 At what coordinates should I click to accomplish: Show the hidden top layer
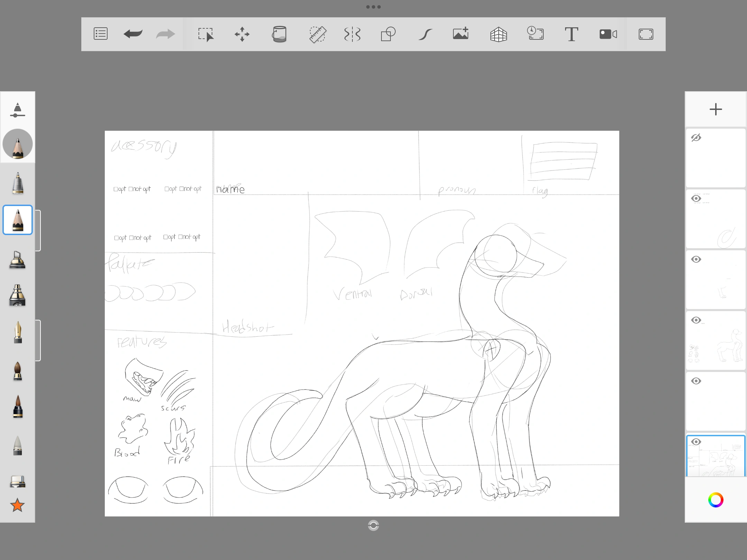click(x=696, y=137)
